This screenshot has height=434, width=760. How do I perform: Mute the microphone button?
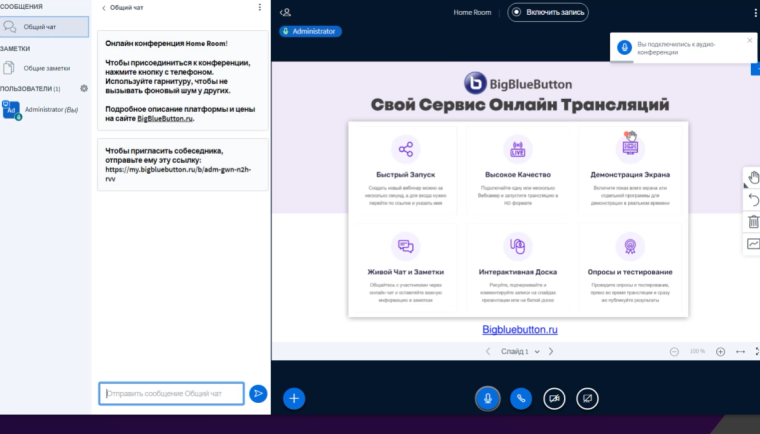(x=487, y=398)
